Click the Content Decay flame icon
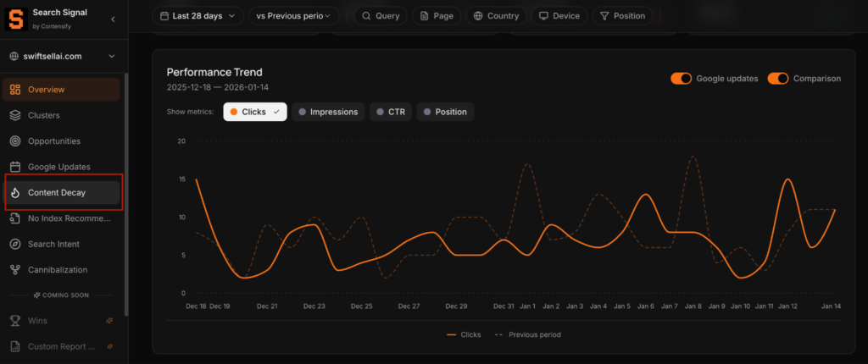 14,193
